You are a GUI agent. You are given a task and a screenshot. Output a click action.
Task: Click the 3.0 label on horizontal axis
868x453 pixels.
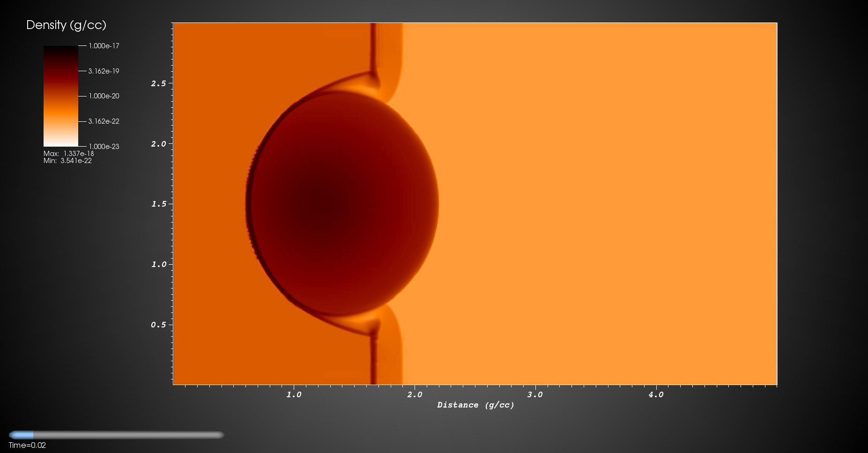tap(535, 395)
